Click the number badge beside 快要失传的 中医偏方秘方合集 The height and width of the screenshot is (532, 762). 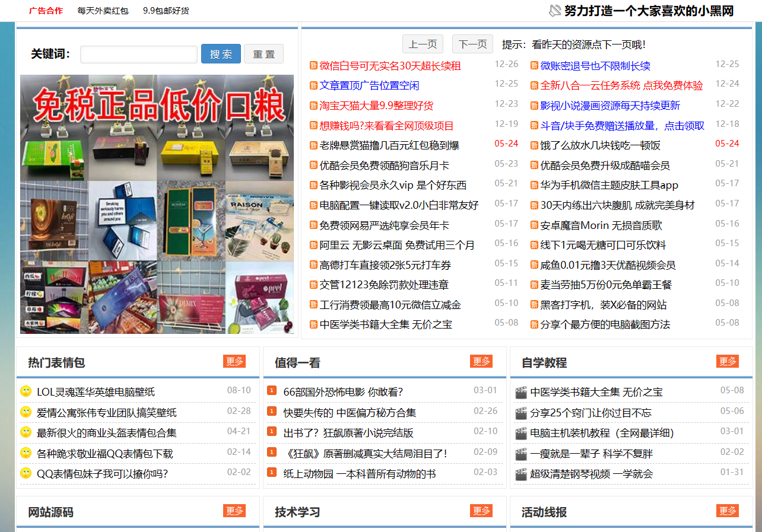[x=272, y=411]
